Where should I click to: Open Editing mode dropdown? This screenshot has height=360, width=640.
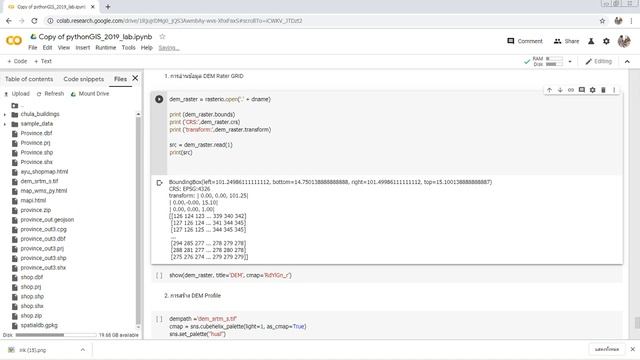pyautogui.click(x=598, y=61)
